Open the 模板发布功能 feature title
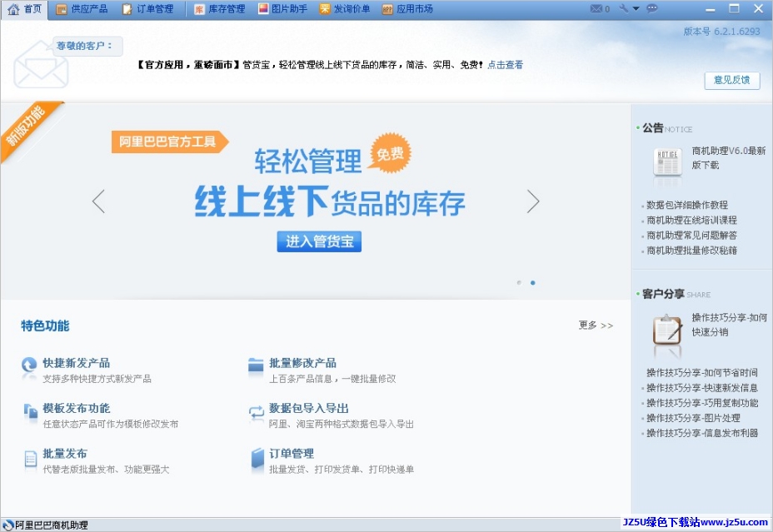The image size is (773, 532). [x=77, y=408]
